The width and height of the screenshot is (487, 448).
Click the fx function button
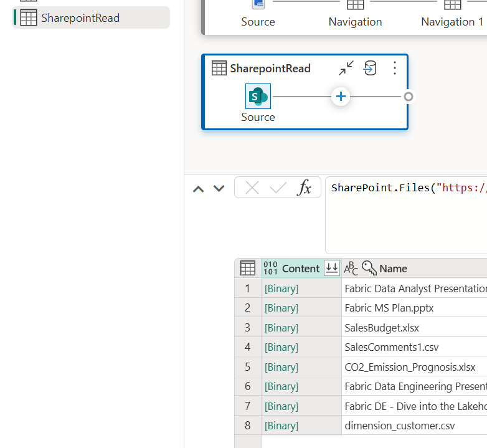(305, 188)
